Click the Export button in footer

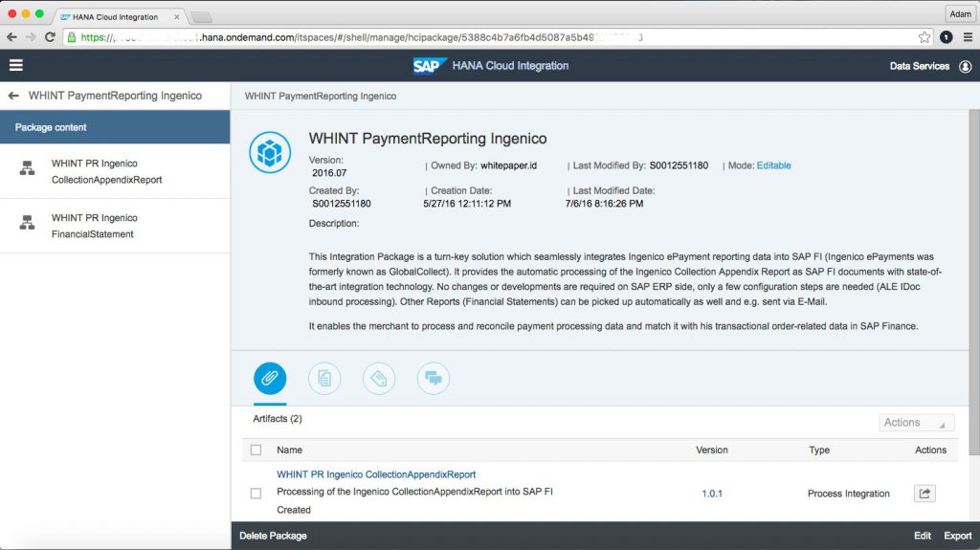click(957, 536)
